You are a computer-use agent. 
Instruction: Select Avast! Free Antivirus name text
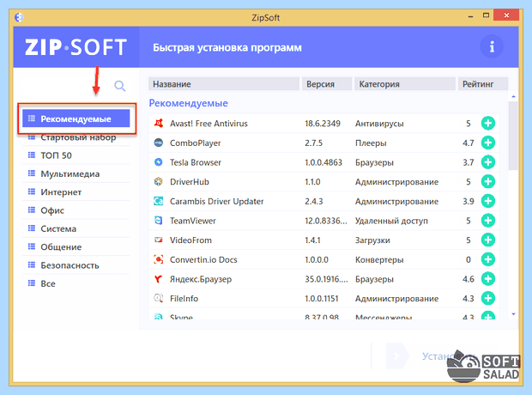209,124
